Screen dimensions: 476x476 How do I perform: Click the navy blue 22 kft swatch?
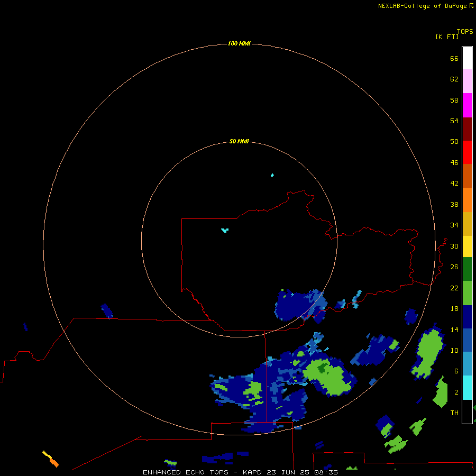467,317
